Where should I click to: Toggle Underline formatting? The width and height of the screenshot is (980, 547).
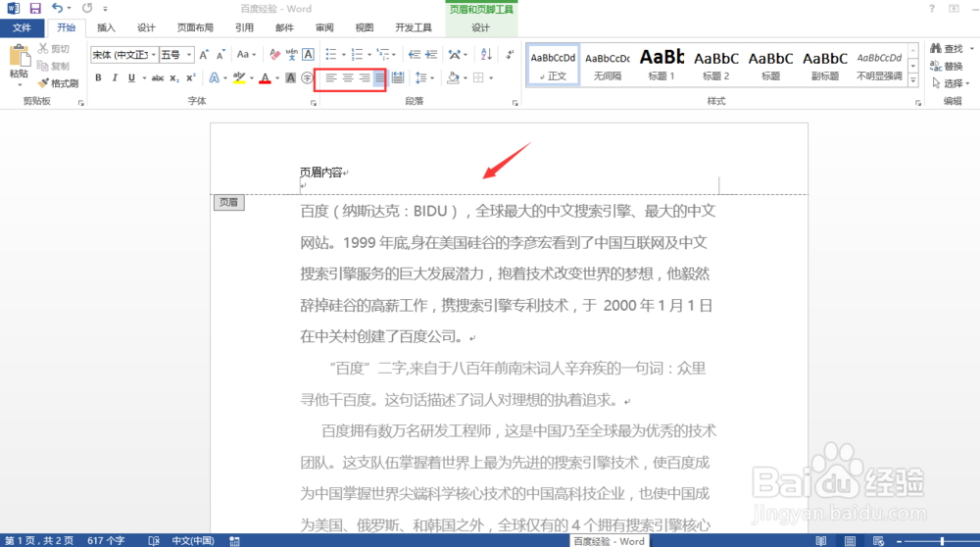click(x=131, y=78)
